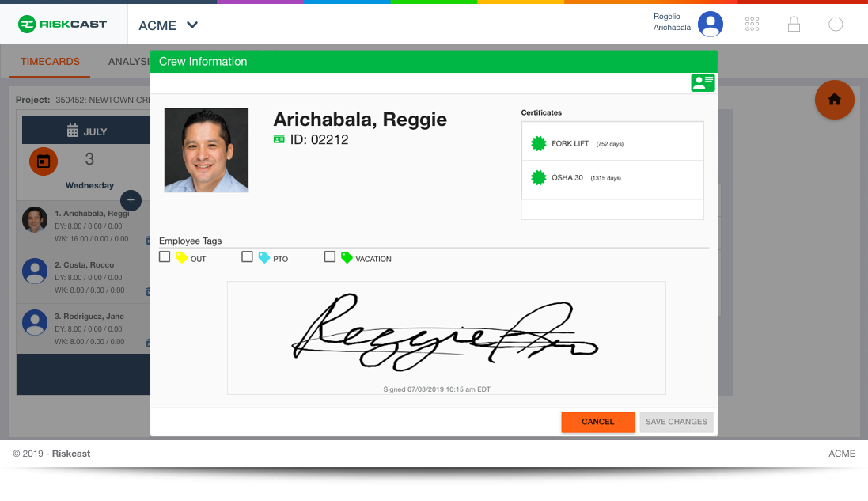Open the JULY month calendar header

85,131
